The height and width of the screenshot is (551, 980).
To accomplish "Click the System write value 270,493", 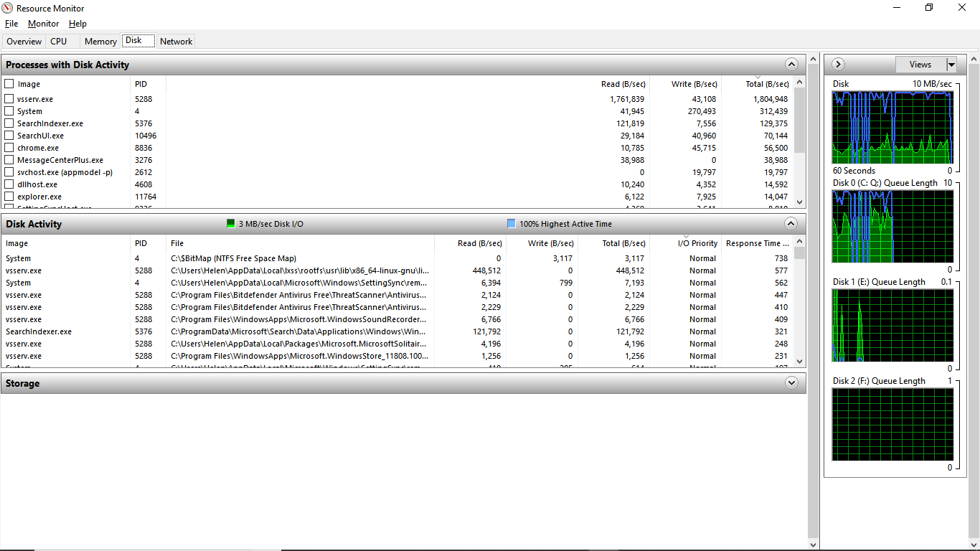I will click(x=702, y=111).
